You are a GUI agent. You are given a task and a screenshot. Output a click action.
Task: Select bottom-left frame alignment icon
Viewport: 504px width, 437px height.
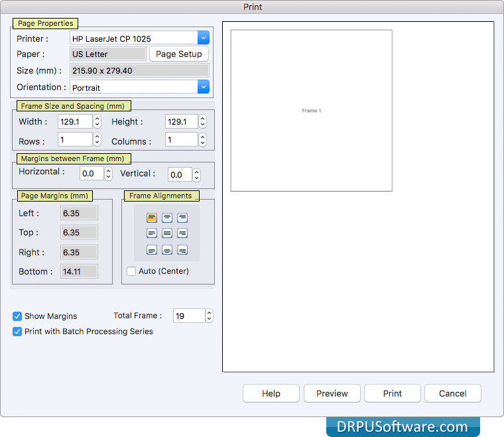[152, 250]
